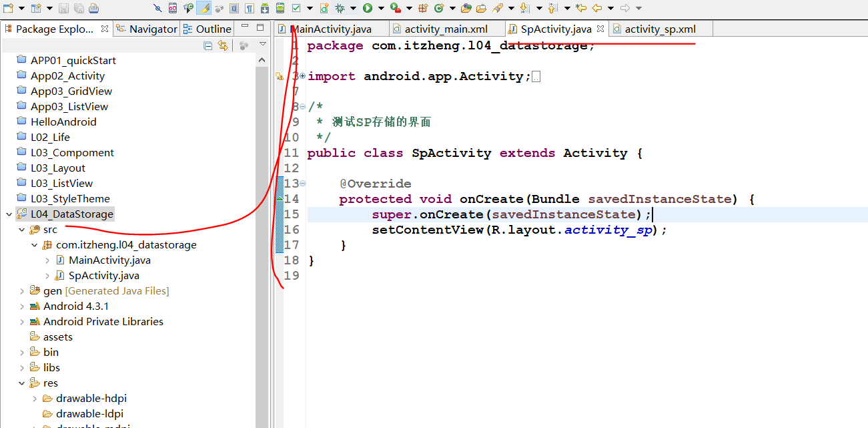868x428 pixels.
Task: Click the New file toolbar icon
Action: click(x=7, y=8)
